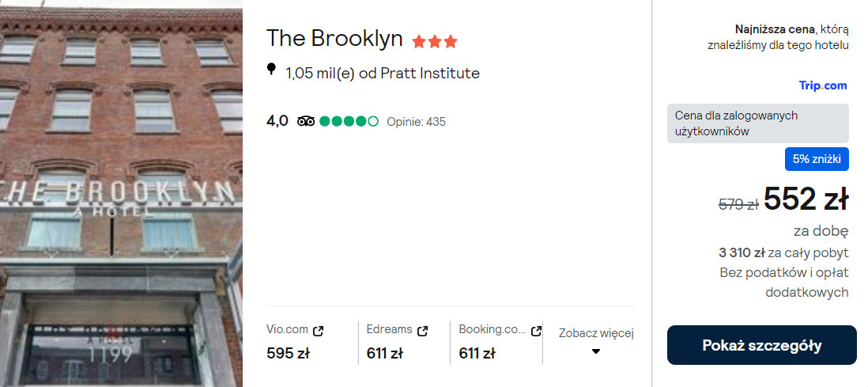Select the Vio.com 595 zł offer
Screen dimensions: 868x387
pos(289,354)
